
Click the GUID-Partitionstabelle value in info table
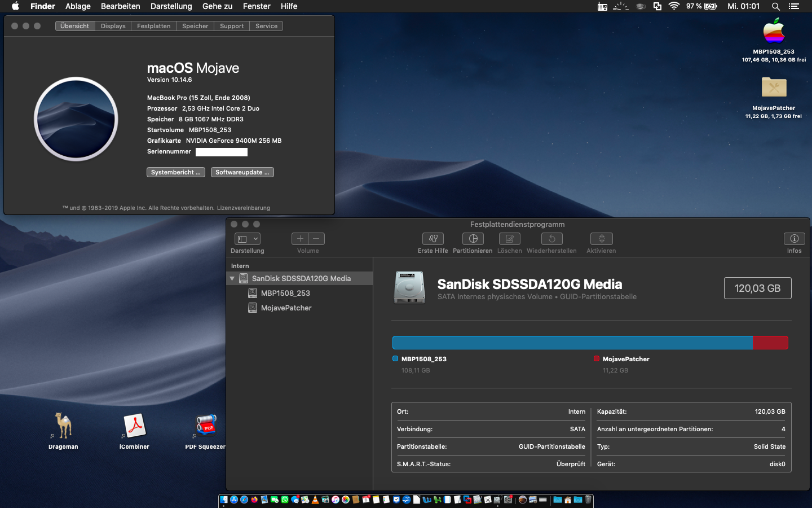click(552, 446)
